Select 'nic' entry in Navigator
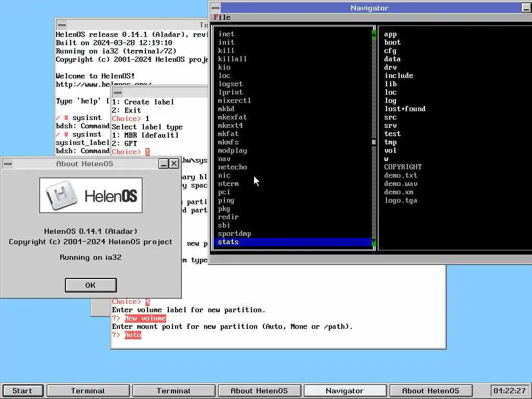The width and height of the screenshot is (532, 399). tap(224, 175)
